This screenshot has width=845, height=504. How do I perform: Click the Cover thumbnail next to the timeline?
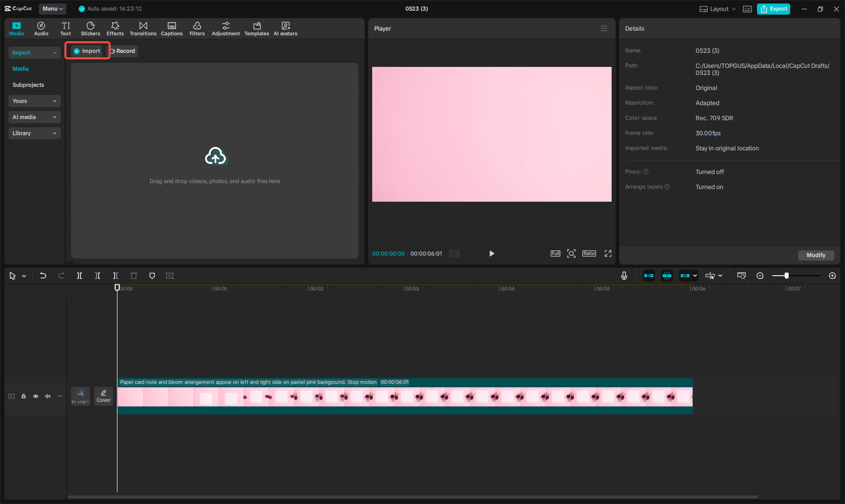[103, 396]
